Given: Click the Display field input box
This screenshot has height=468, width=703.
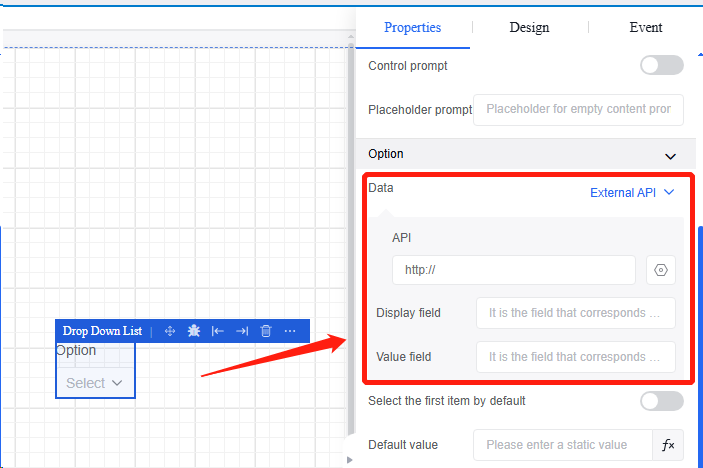Looking at the screenshot, I should point(575,313).
